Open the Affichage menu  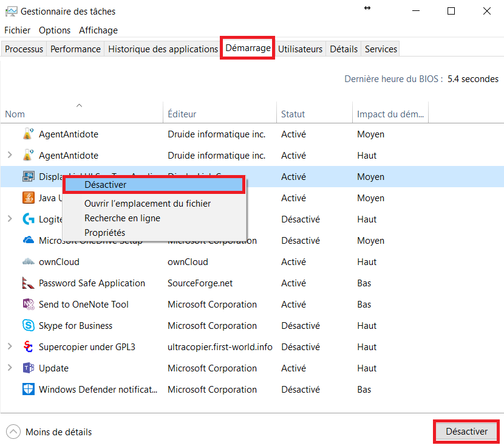point(98,30)
